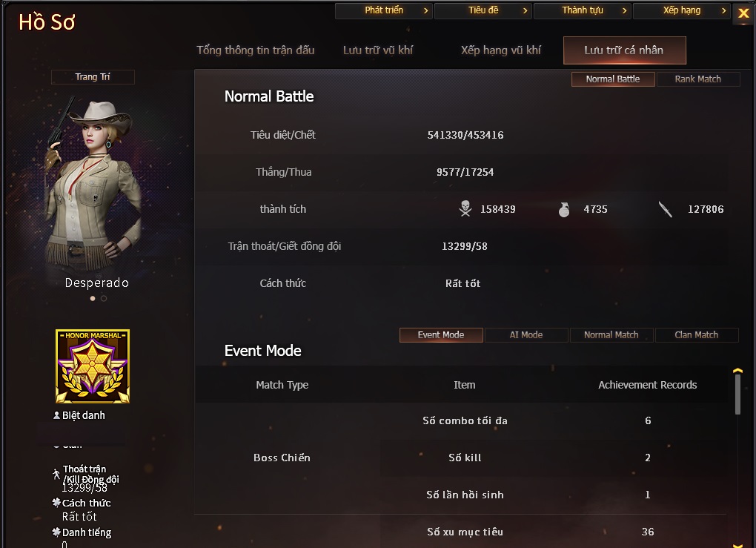Viewport: 756px width, 548px height.
Task: Select the second character carousel dot
Action: 104,299
